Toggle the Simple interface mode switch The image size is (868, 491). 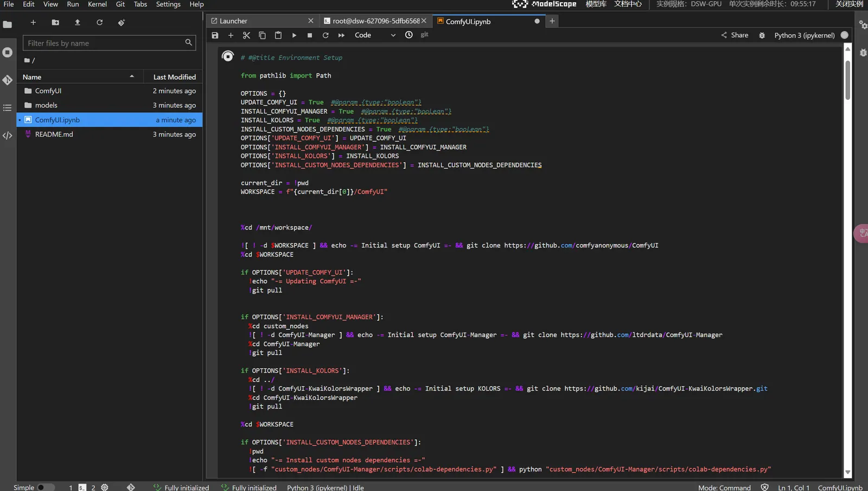[x=45, y=487]
